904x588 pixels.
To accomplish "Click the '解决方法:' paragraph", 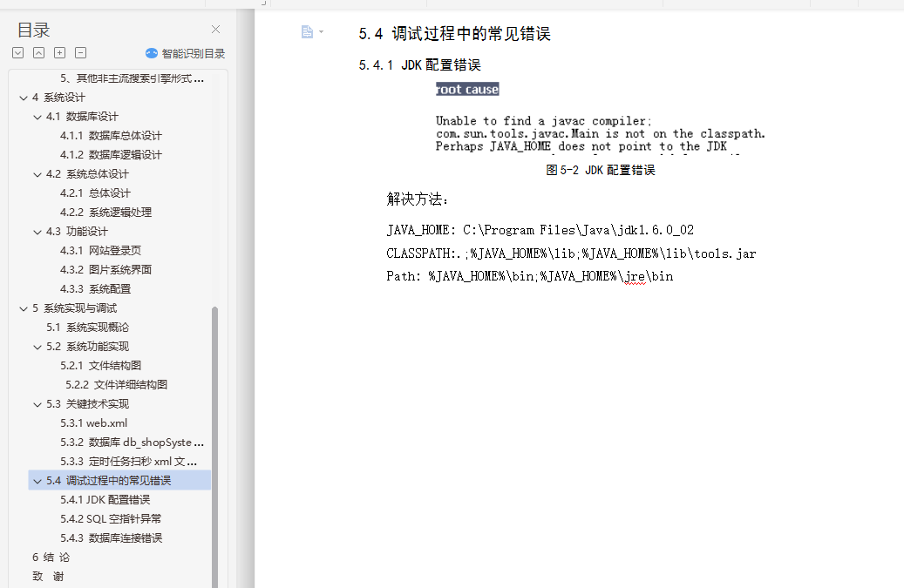I will [418, 199].
